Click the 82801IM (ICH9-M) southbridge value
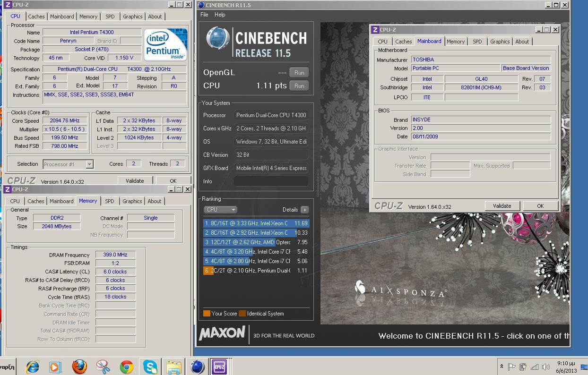This screenshot has width=588, height=375. click(x=481, y=87)
